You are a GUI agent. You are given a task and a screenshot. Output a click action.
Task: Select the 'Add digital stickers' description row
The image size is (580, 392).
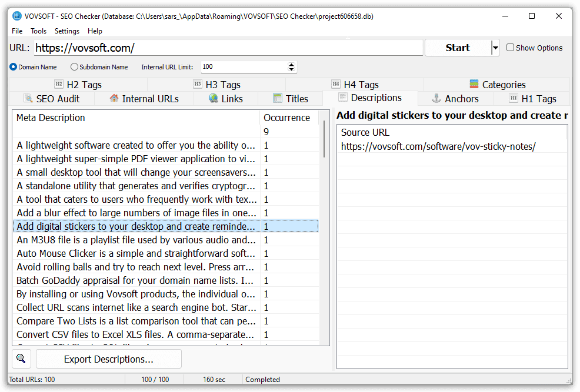pyautogui.click(x=166, y=226)
